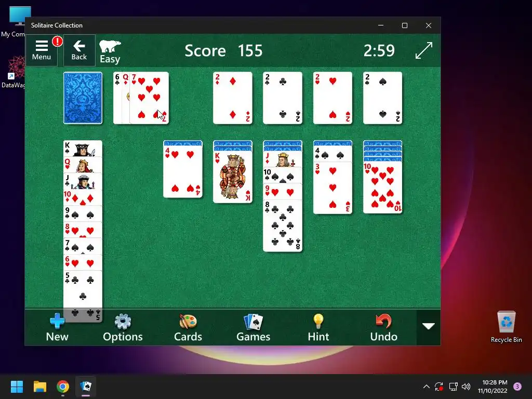This screenshot has height=399, width=532.
Task: Click the red alert badge on Menu
Action: tap(57, 42)
